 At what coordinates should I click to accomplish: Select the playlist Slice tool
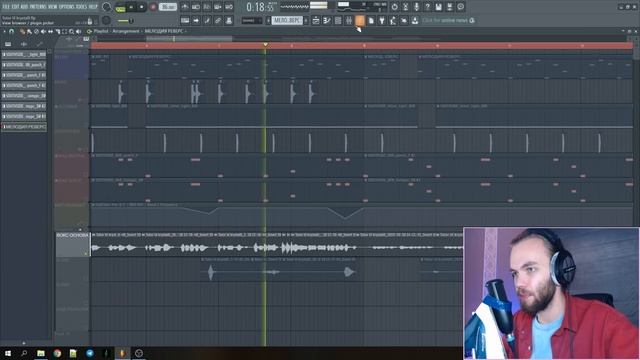[x=58, y=31]
